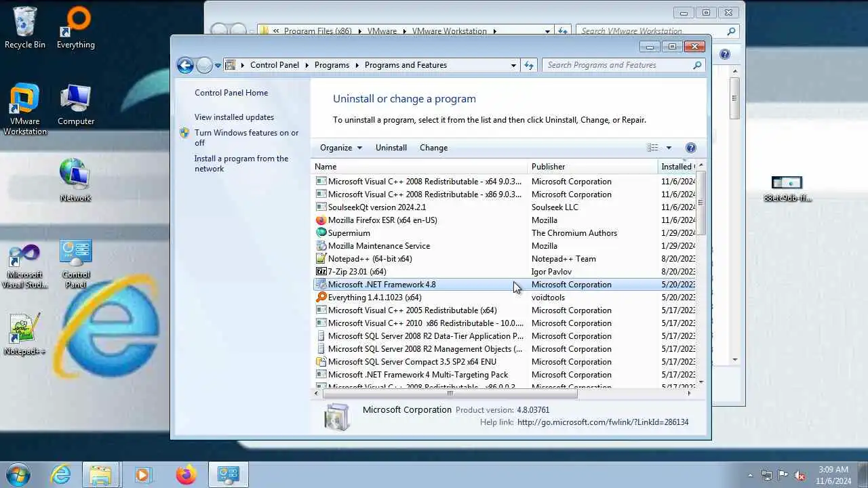
Task: Click Programs and Features breadcrumb
Action: click(x=406, y=65)
